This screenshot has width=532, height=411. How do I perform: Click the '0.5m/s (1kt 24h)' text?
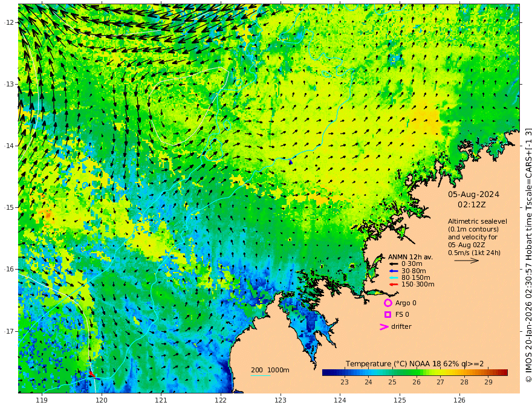point(474,253)
